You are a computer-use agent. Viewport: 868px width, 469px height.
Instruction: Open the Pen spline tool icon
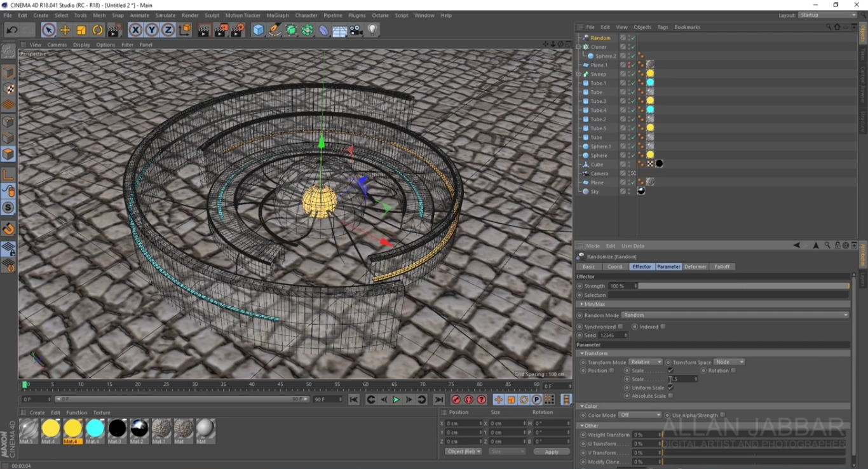(275, 30)
